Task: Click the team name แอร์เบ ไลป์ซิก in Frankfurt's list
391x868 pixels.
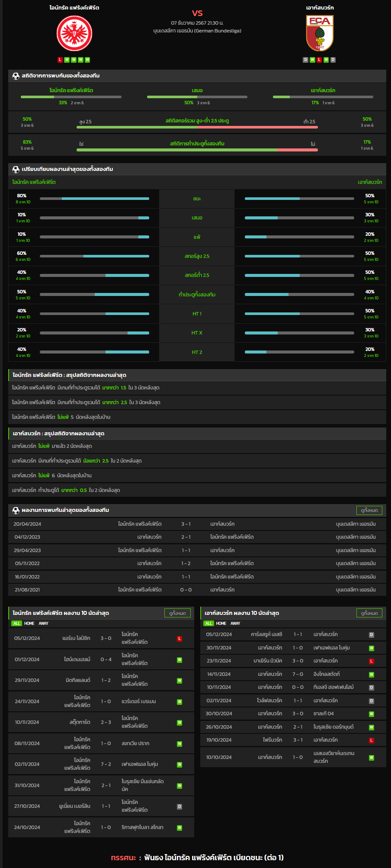Action: point(76,638)
